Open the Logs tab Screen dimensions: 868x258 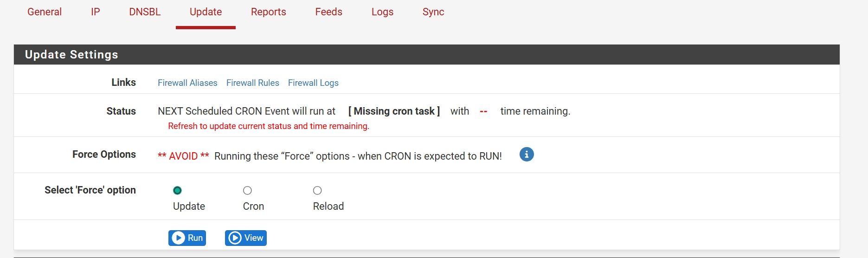pos(382,12)
